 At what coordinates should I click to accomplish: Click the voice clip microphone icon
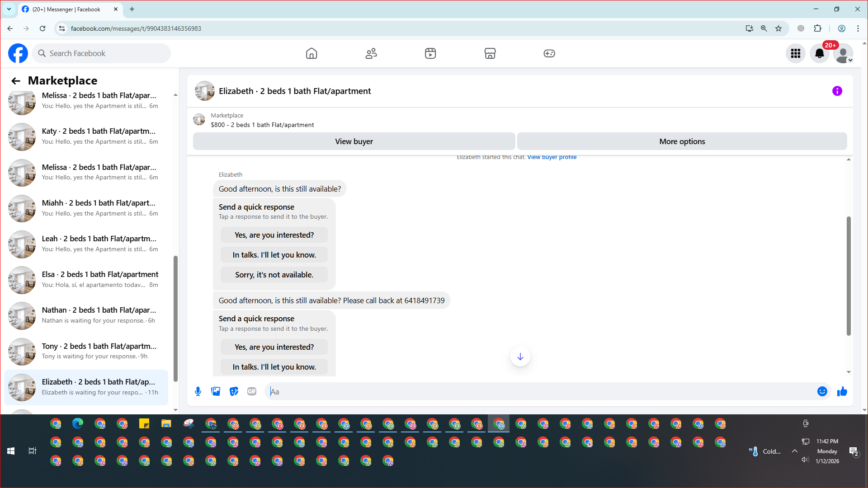tap(198, 391)
